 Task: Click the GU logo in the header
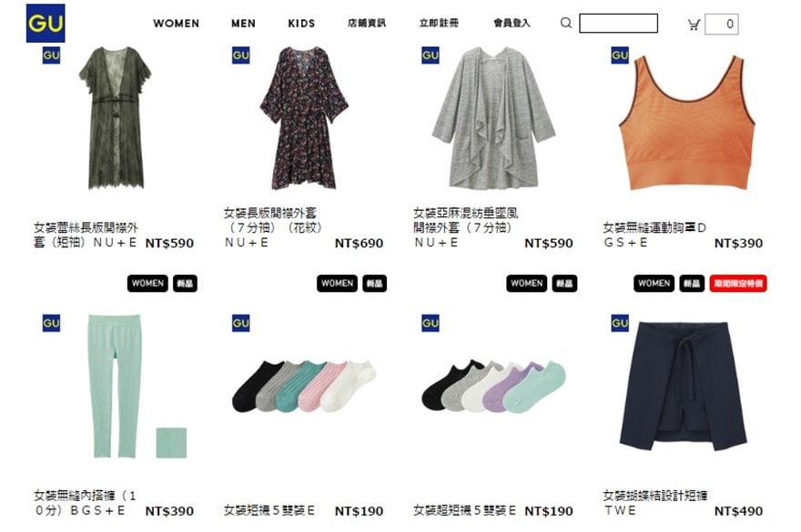click(46, 23)
